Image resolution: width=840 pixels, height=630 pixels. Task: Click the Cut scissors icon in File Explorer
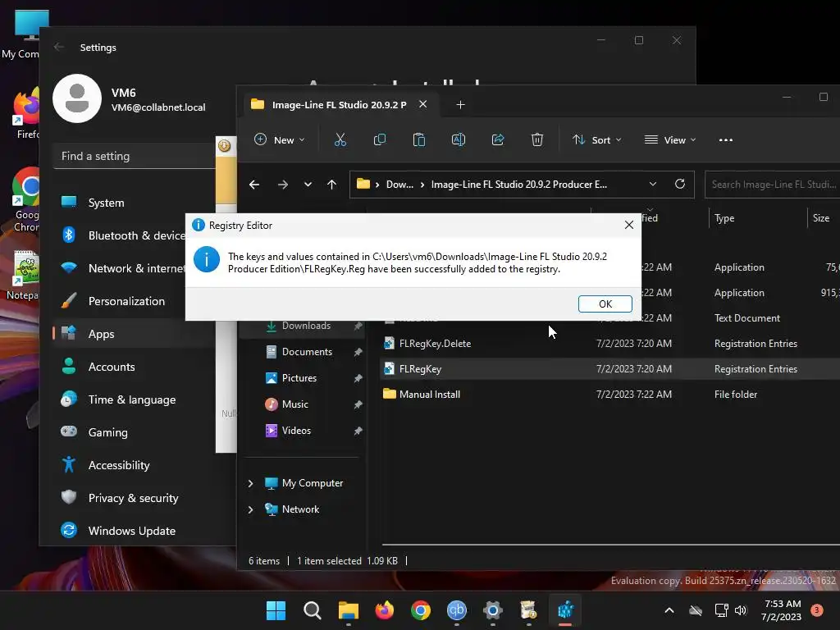click(x=340, y=139)
